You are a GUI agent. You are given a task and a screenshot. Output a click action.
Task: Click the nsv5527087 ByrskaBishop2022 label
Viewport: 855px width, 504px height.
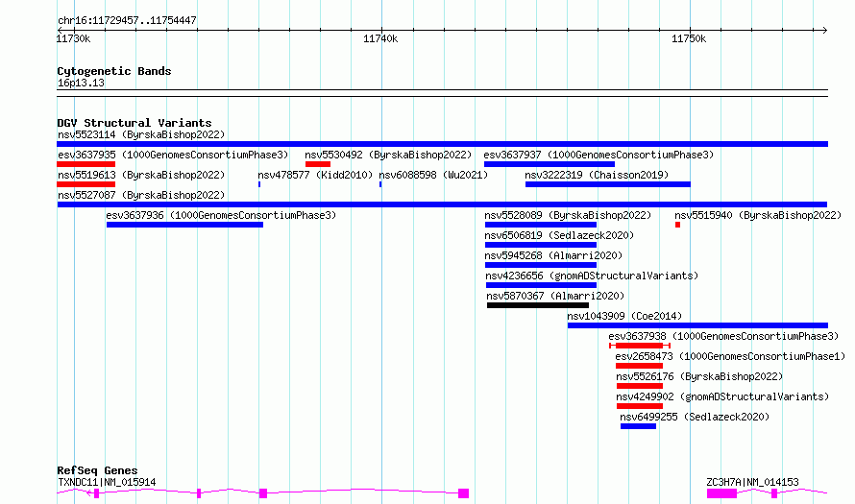click(x=141, y=195)
